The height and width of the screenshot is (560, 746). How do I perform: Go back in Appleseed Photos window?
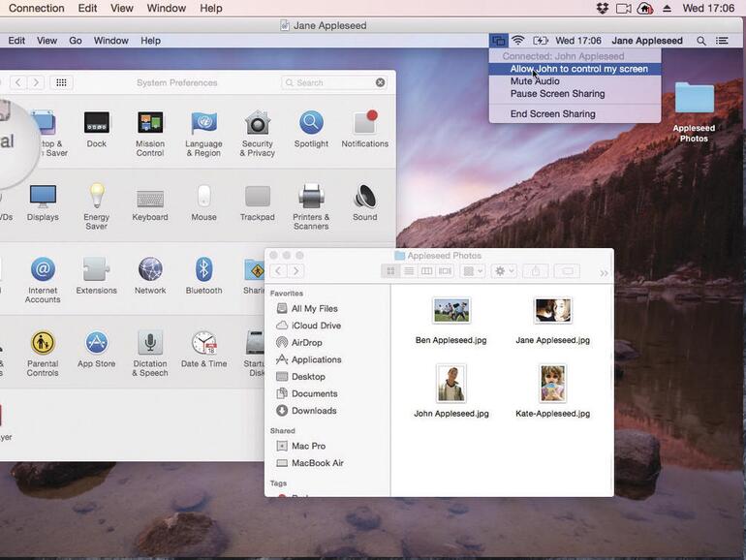coord(278,271)
